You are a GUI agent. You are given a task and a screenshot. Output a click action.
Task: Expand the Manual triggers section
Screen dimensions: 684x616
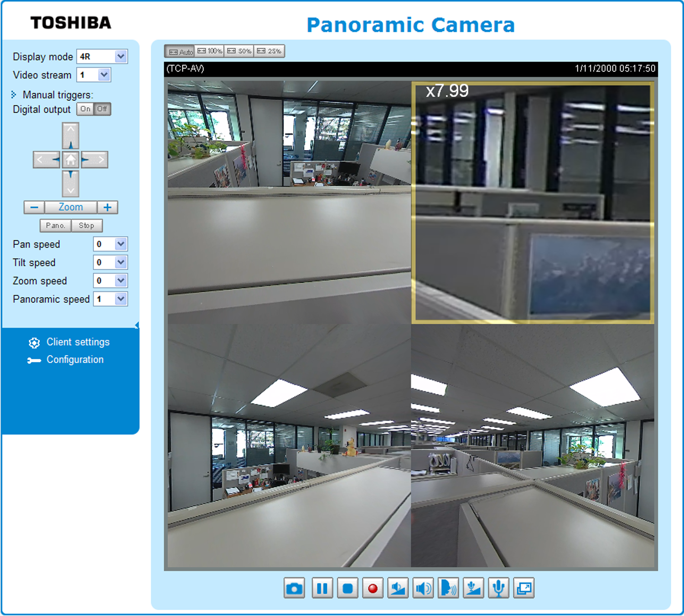(52, 95)
